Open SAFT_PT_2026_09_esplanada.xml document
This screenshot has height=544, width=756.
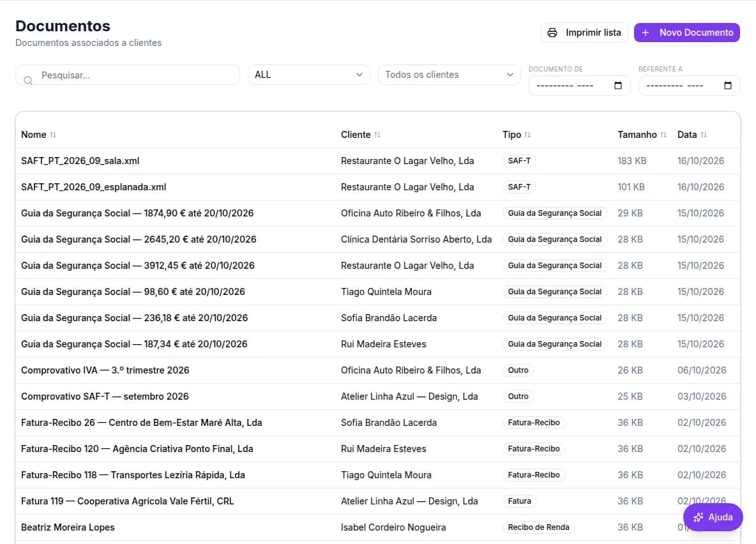[93, 186]
